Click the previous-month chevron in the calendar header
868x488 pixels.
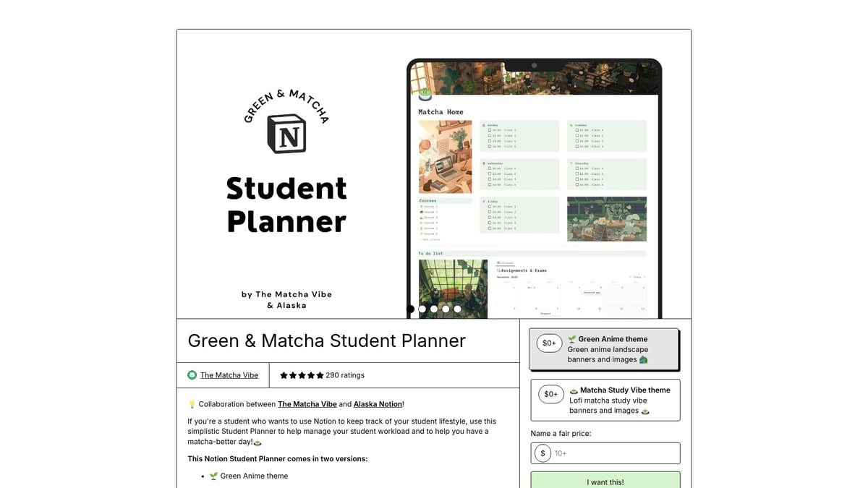click(630, 277)
